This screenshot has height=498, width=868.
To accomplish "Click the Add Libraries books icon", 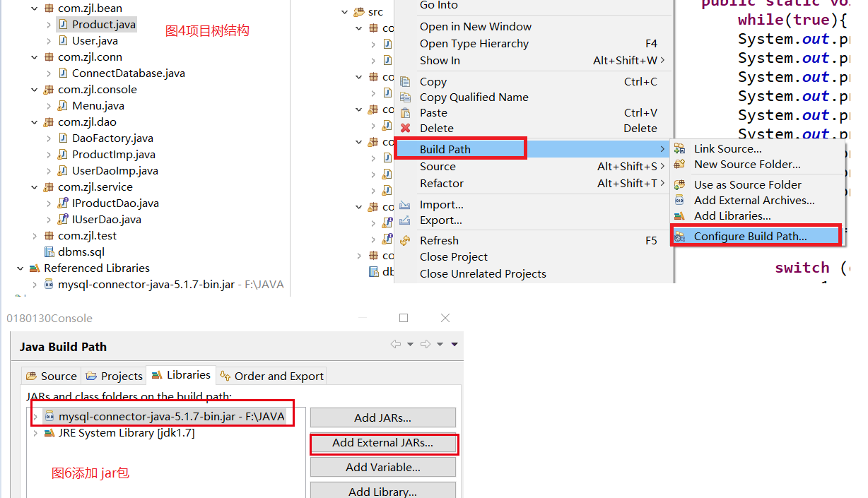I will pos(680,216).
